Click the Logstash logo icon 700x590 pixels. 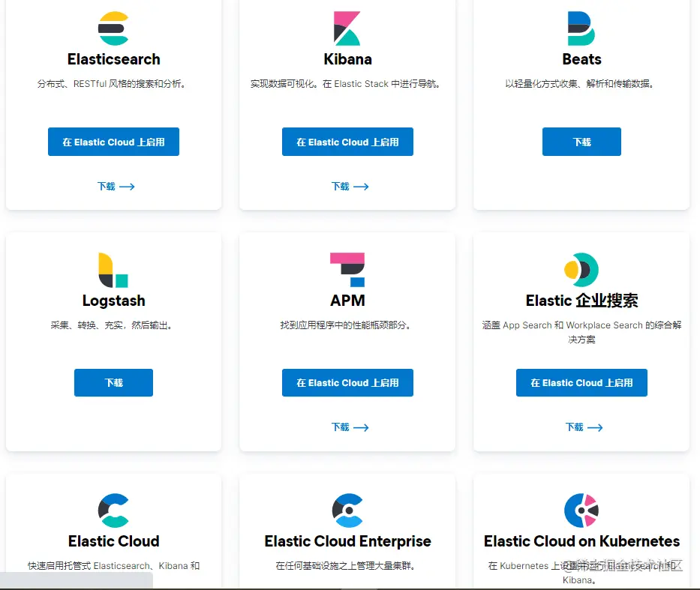113,270
